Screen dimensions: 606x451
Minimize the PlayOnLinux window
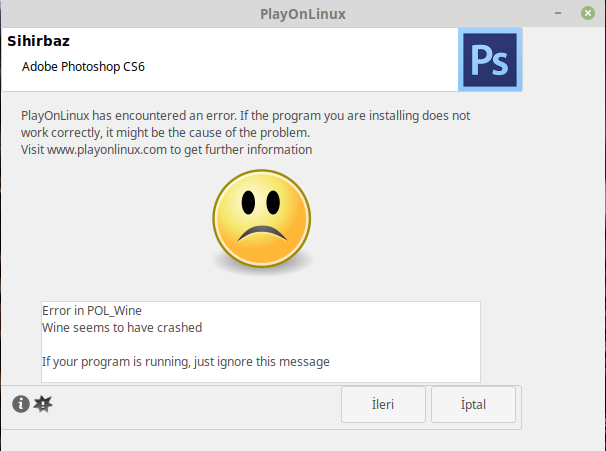pyautogui.click(x=558, y=13)
